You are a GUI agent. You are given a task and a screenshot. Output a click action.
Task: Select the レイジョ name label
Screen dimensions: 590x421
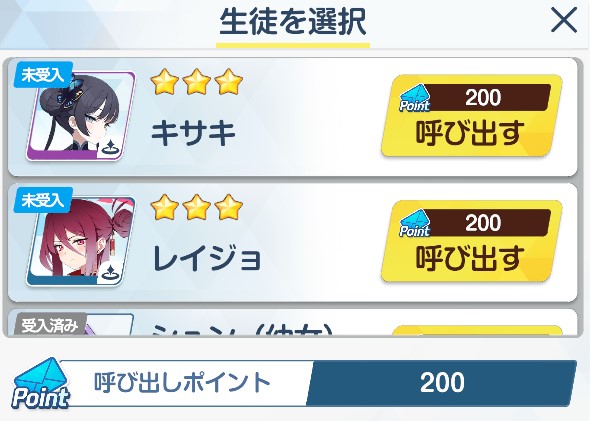click(x=207, y=258)
